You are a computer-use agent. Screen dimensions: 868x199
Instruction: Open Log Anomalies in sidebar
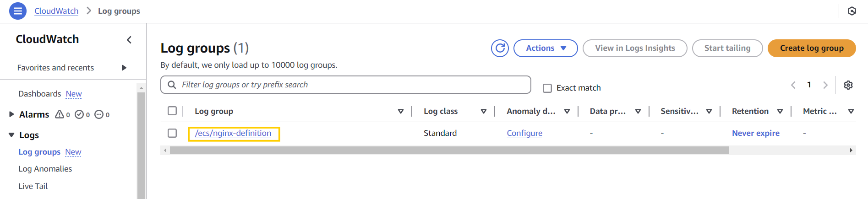pyautogui.click(x=45, y=169)
